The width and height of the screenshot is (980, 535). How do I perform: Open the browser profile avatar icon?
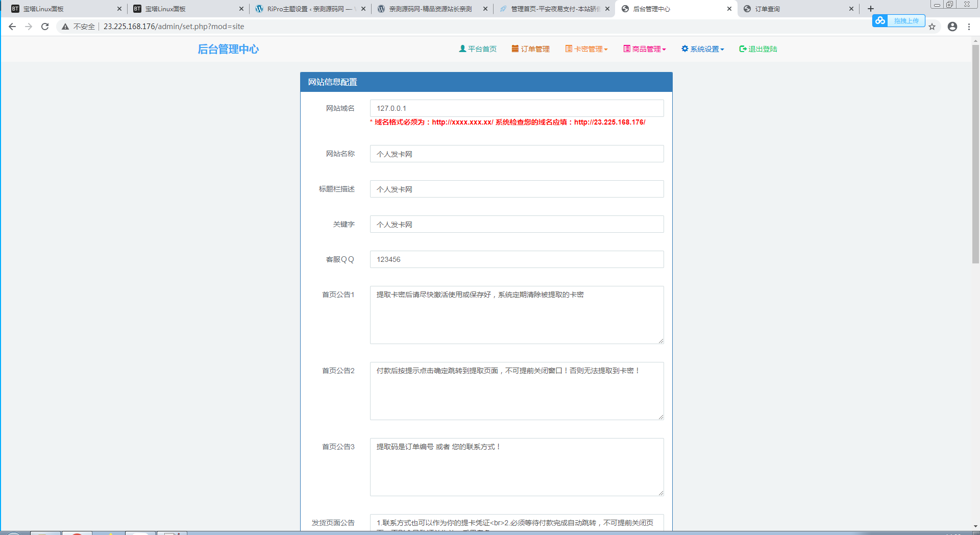pyautogui.click(x=952, y=27)
